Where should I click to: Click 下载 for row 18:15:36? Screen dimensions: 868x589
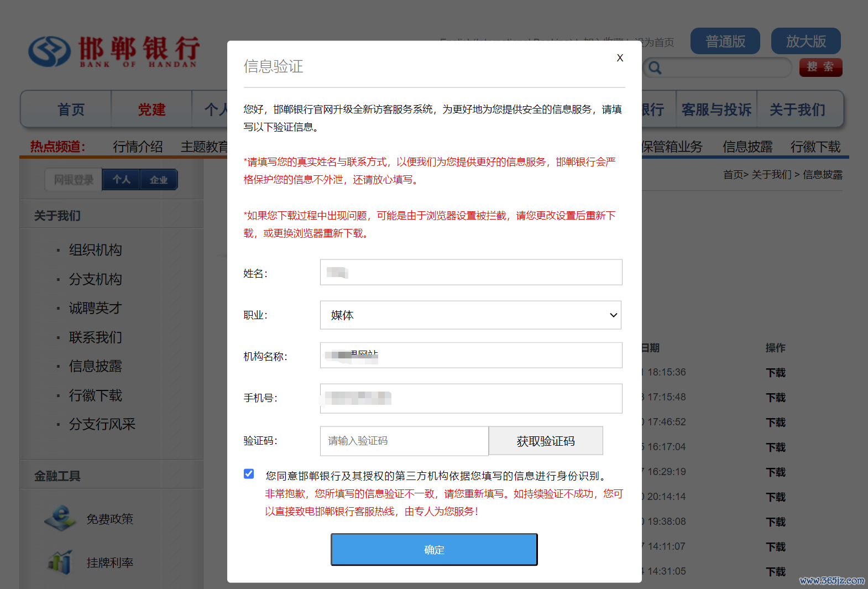[776, 373]
